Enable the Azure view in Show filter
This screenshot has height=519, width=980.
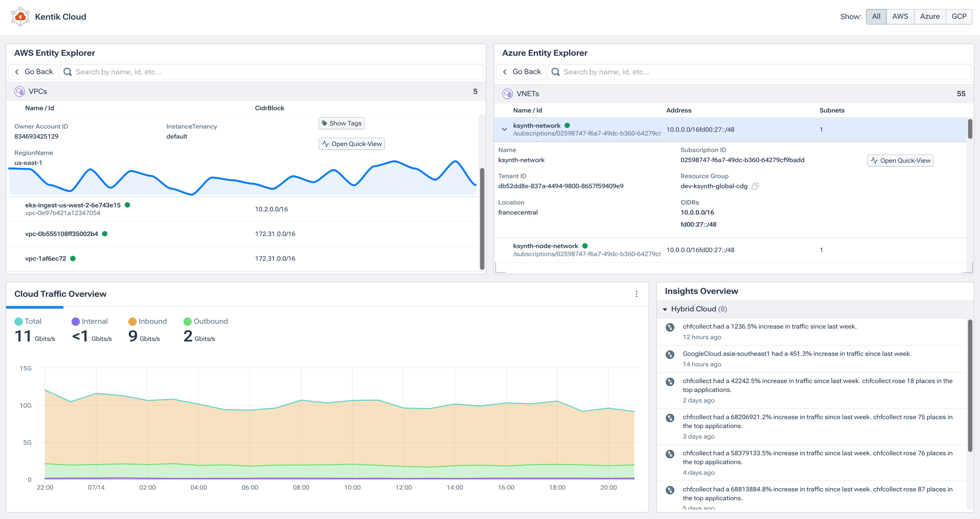pos(929,16)
